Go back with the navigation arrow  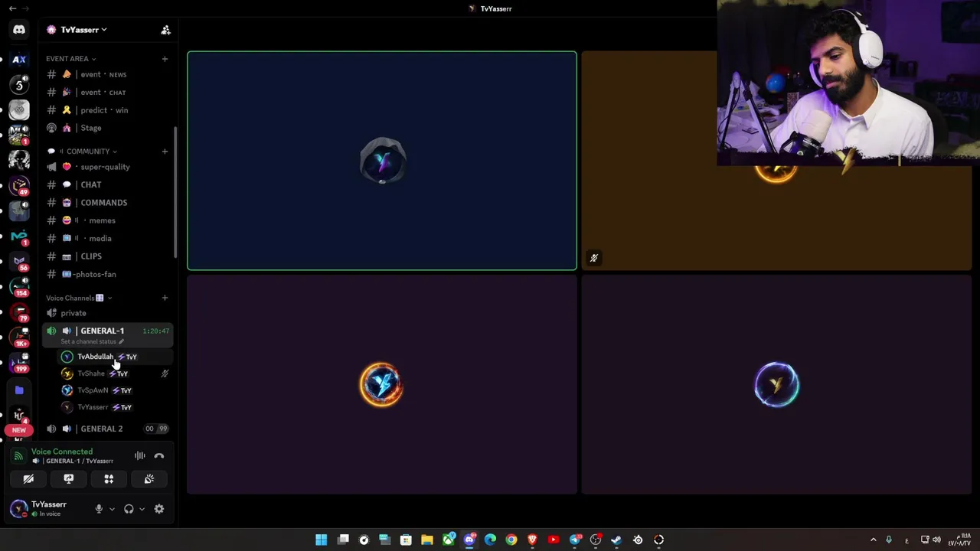(x=12, y=8)
